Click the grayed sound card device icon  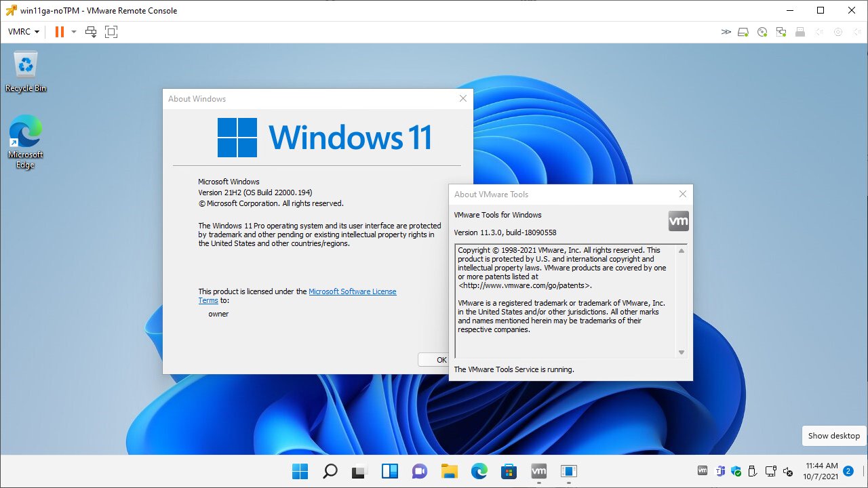pyautogui.click(x=819, y=31)
